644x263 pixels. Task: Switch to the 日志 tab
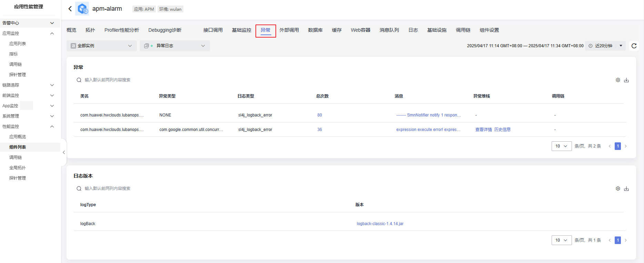413,30
